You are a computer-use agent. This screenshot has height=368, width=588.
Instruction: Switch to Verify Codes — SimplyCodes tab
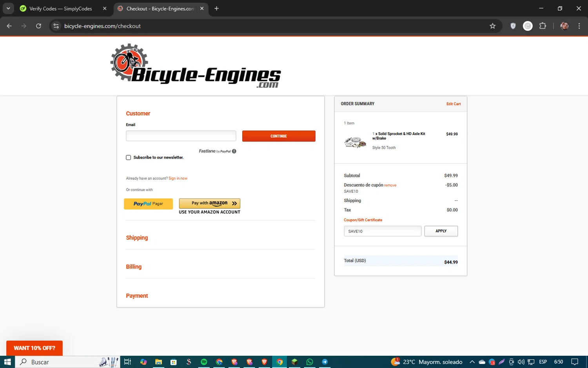(61, 8)
